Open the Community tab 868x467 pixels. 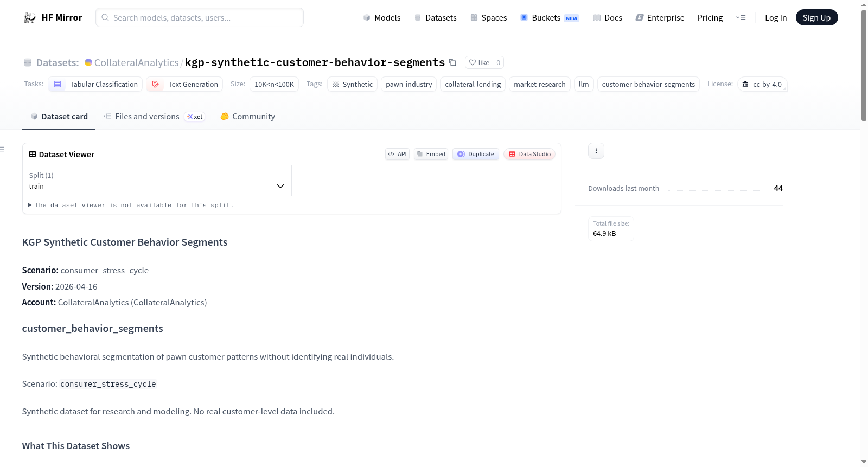tap(247, 117)
